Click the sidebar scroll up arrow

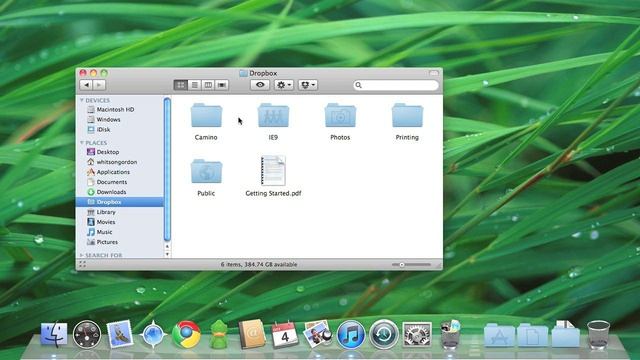[167, 247]
